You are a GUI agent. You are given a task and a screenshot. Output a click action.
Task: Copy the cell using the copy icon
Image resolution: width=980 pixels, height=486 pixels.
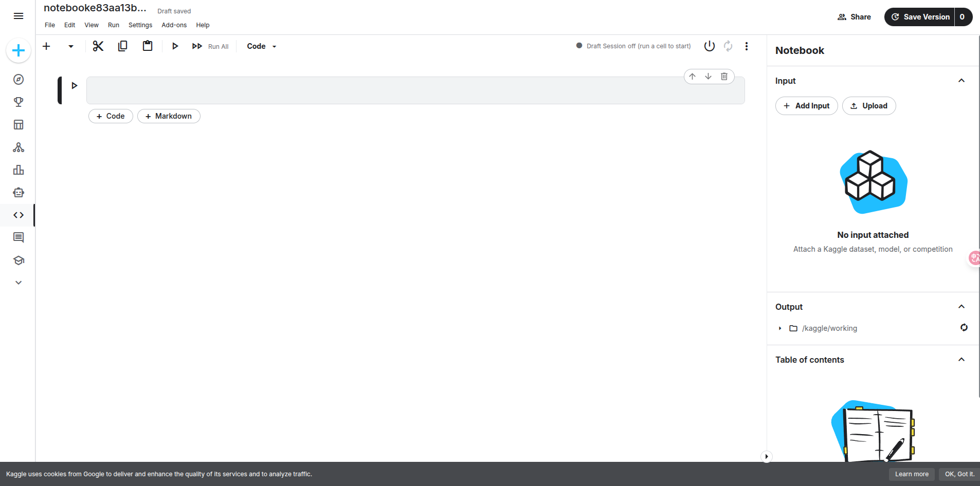pos(123,46)
